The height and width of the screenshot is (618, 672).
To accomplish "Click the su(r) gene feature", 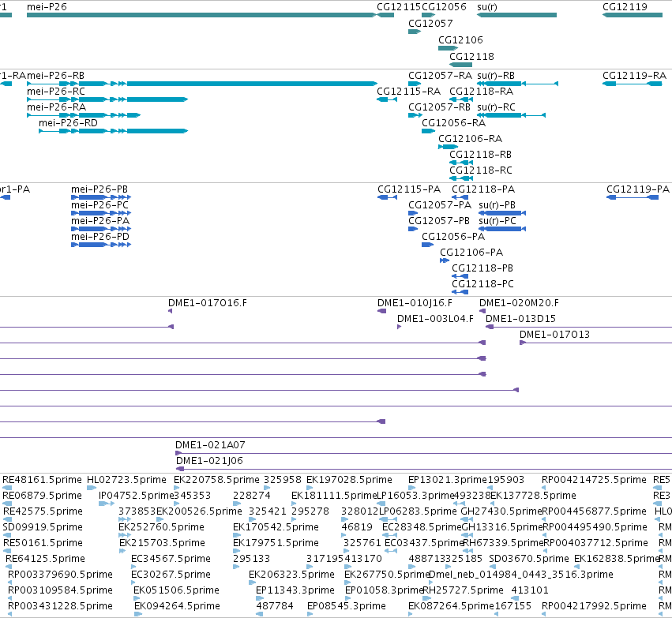I will click(517, 15).
